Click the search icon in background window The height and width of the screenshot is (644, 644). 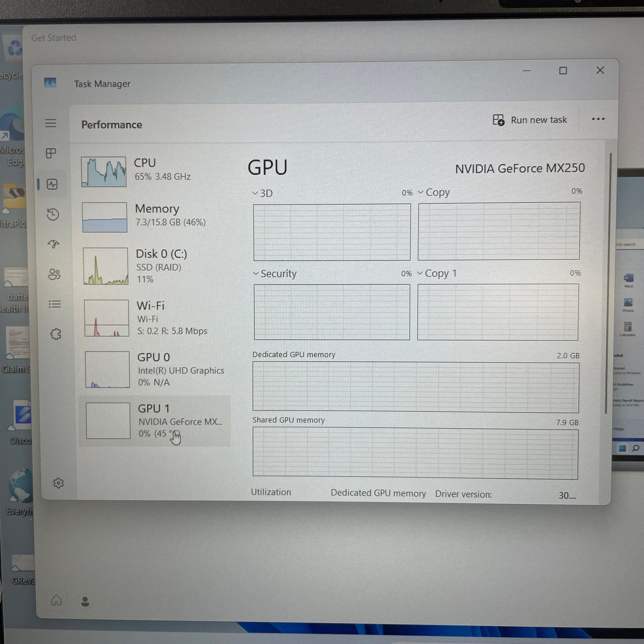click(x=635, y=448)
